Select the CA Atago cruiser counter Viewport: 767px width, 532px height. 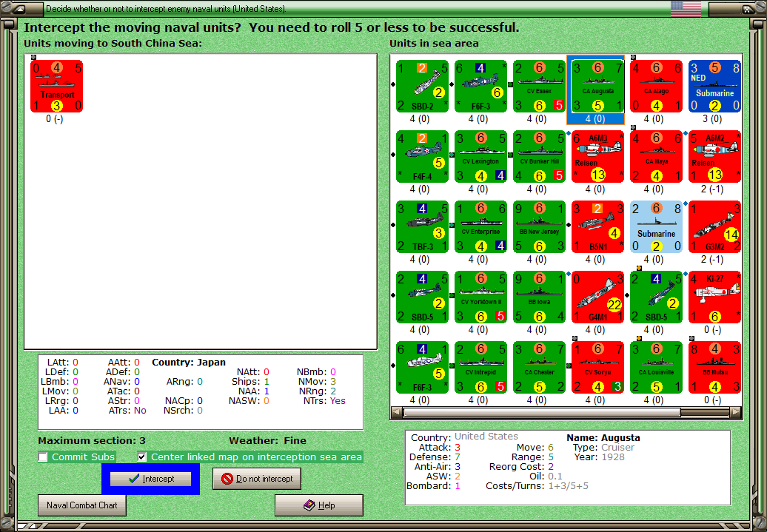657,86
